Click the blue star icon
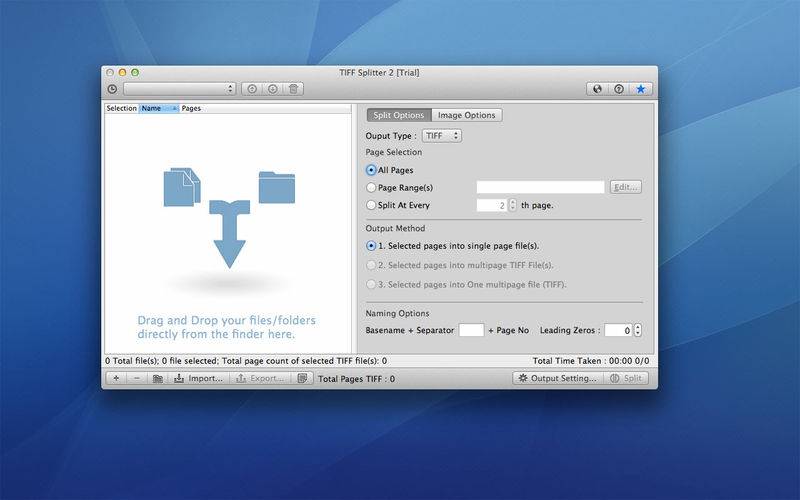 pyautogui.click(x=640, y=89)
